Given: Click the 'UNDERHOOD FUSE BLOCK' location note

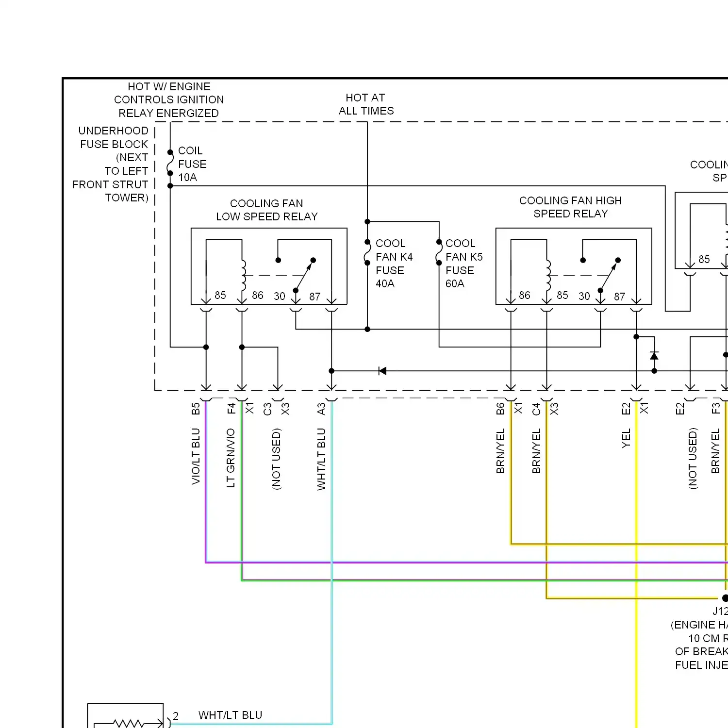Looking at the screenshot, I should pyautogui.click(x=111, y=164).
